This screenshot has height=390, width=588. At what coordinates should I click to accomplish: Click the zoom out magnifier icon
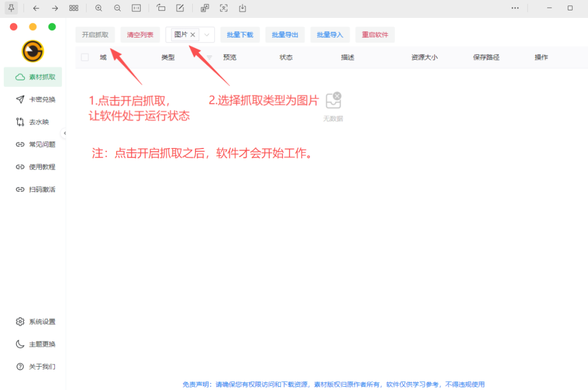click(118, 8)
